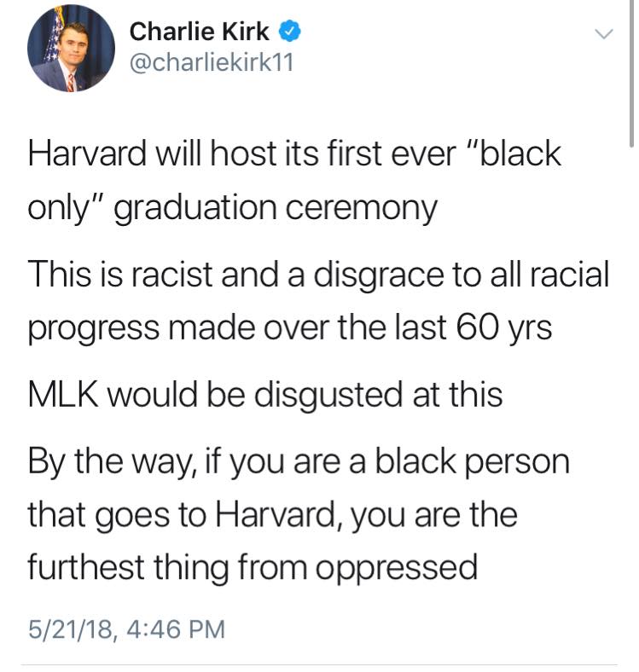639x672 pixels.
Task: Click the striped tie in the avatar photo
Action: coord(70,83)
